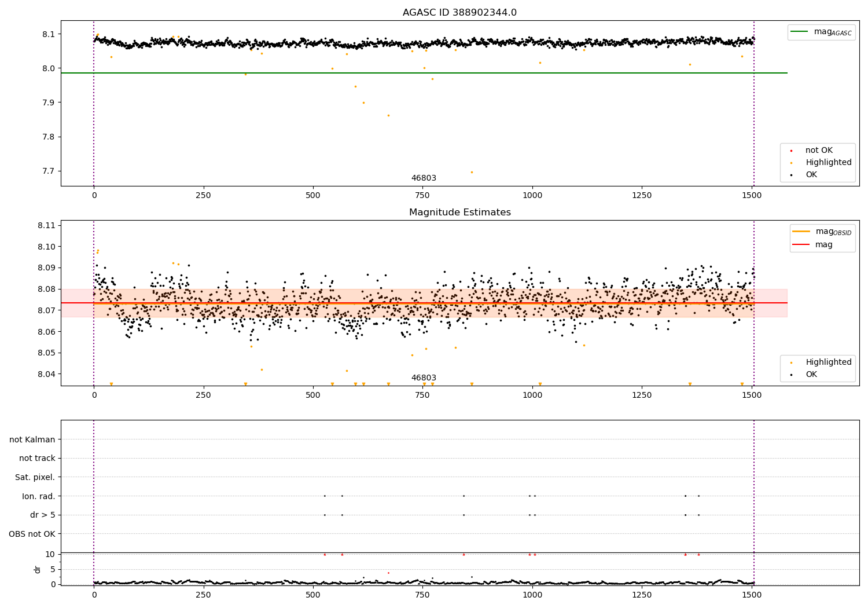The height and width of the screenshot is (608, 868).
Task: Click the 8.06 tick on the middle plot y-axis
Action: (46, 332)
